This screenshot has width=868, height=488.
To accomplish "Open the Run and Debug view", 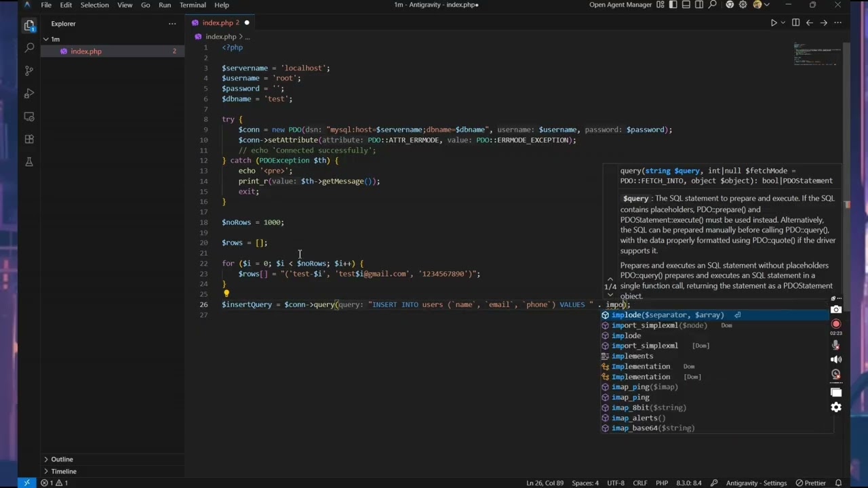I will pos(29,94).
